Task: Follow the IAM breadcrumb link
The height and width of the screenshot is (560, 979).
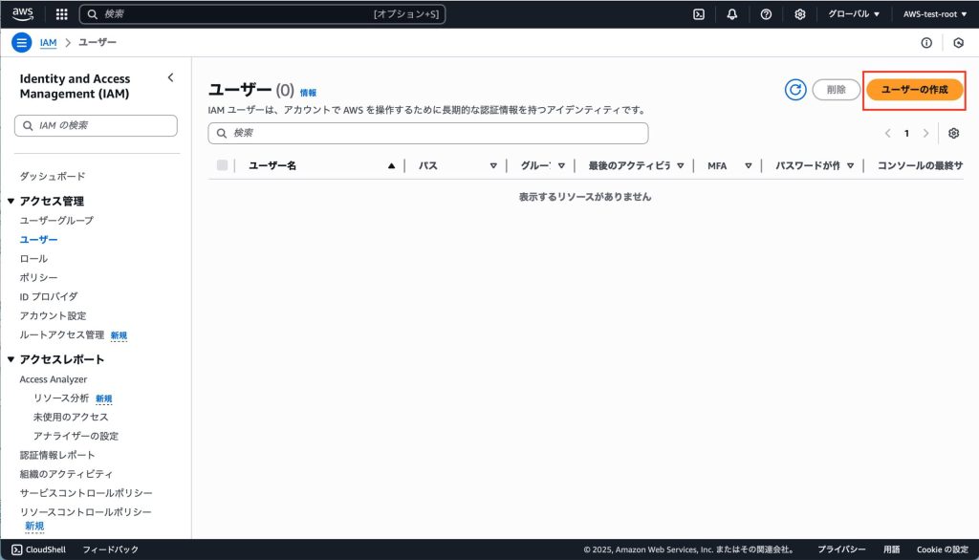Action: tap(48, 42)
